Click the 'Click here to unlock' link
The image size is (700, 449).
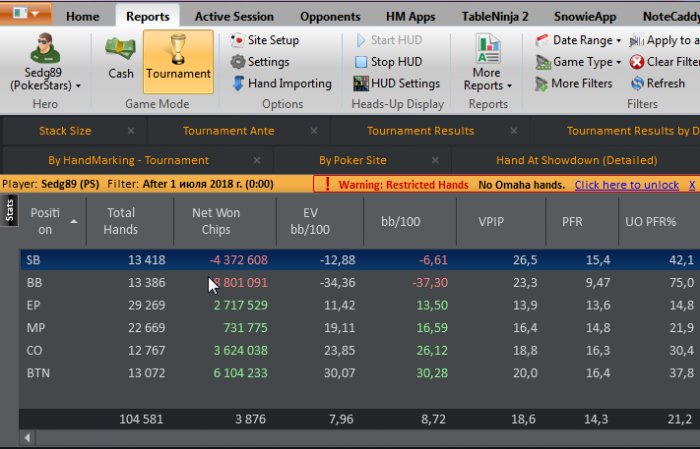pyautogui.click(x=625, y=185)
